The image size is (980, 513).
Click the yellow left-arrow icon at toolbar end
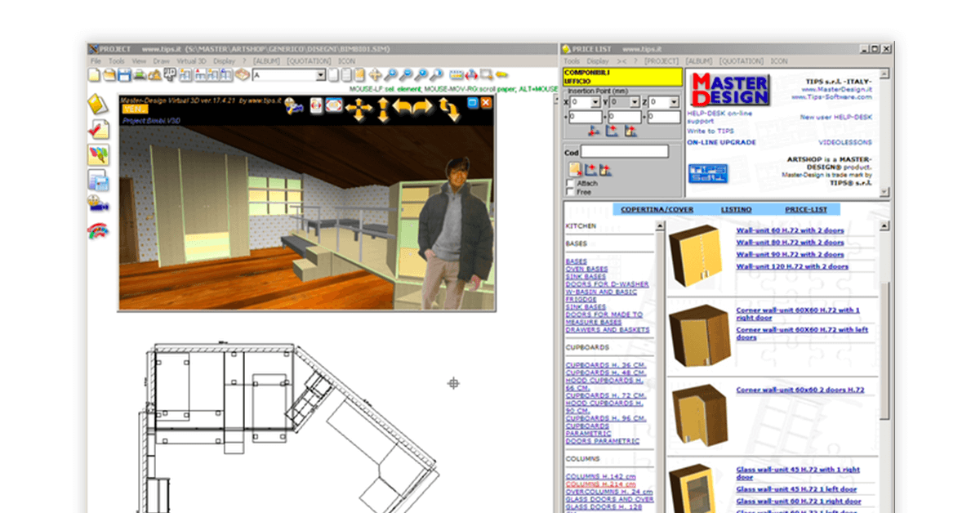coord(501,74)
